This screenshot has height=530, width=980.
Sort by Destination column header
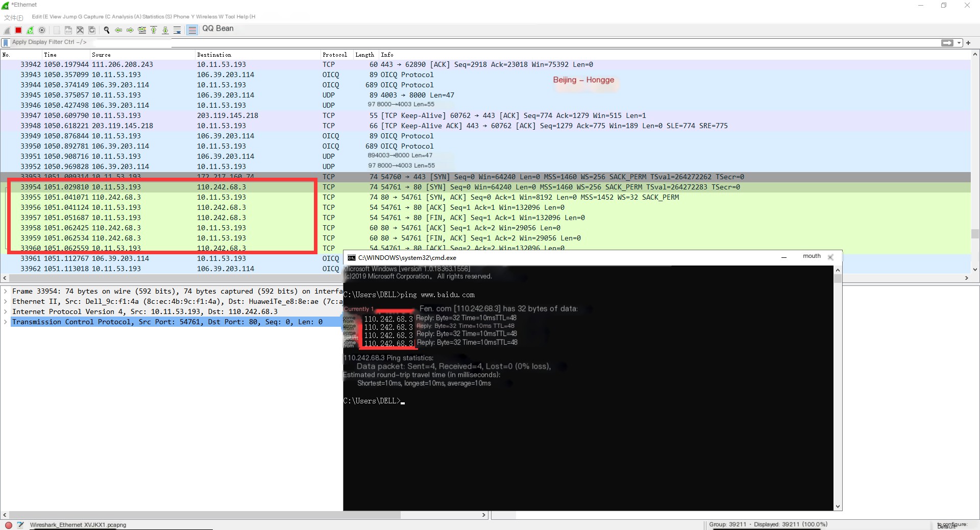pos(258,55)
